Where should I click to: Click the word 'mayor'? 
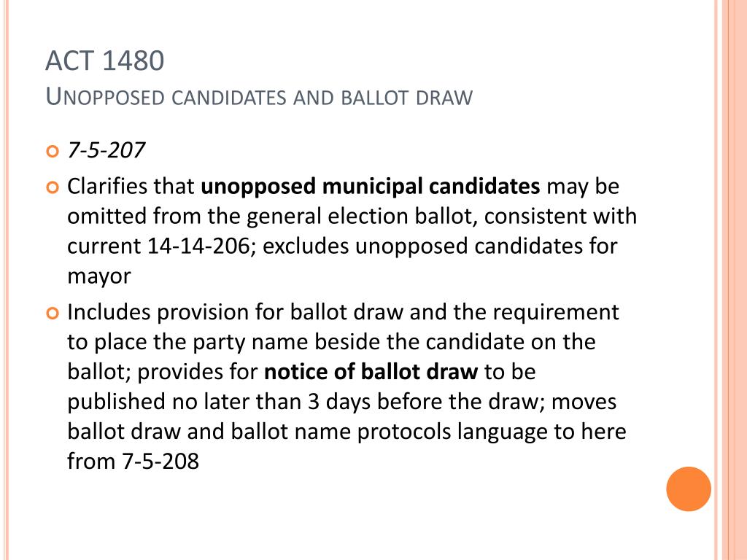point(99,276)
